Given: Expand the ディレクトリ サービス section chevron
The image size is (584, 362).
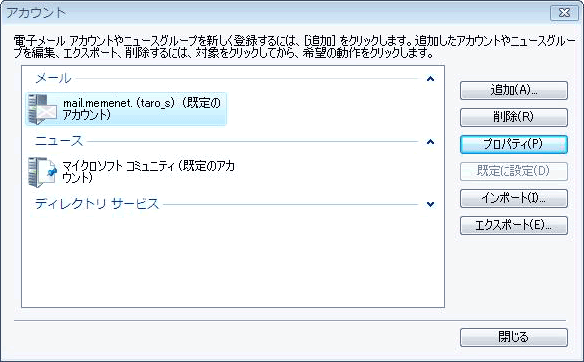Looking at the screenshot, I should tap(430, 204).
